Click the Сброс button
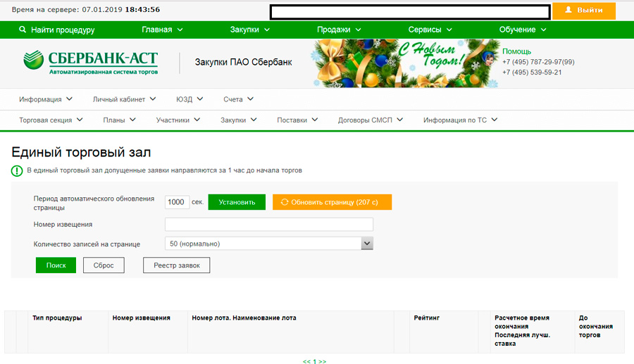Screen dimensions: 634x364 (104, 265)
